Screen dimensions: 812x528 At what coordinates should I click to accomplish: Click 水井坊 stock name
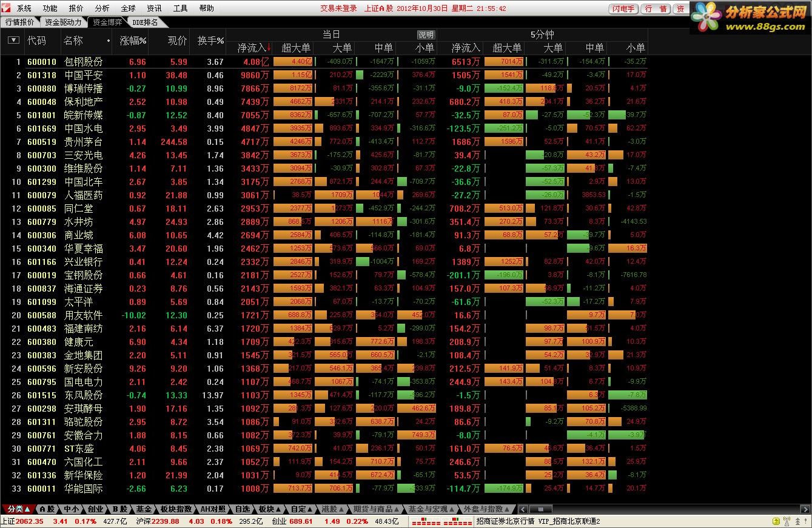[79, 222]
